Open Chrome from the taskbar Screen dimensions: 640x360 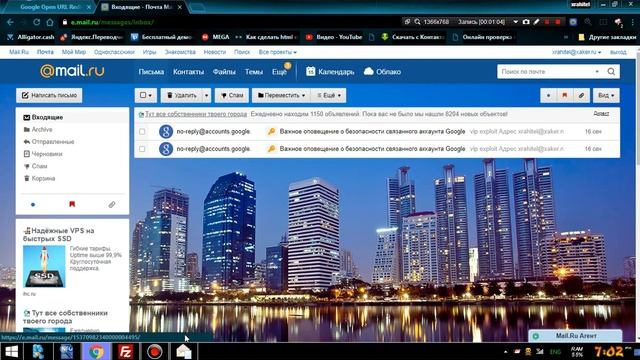tap(96, 351)
